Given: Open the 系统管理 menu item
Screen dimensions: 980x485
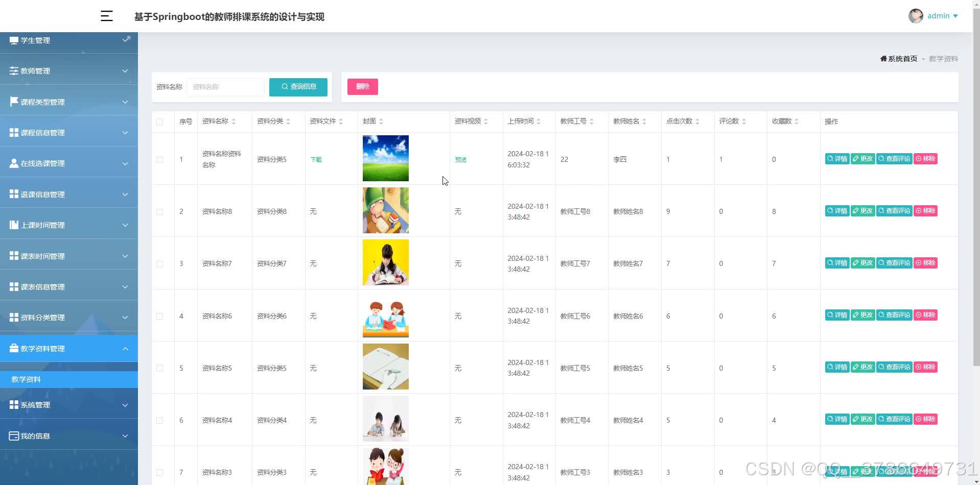Looking at the screenshot, I should click(x=69, y=404).
